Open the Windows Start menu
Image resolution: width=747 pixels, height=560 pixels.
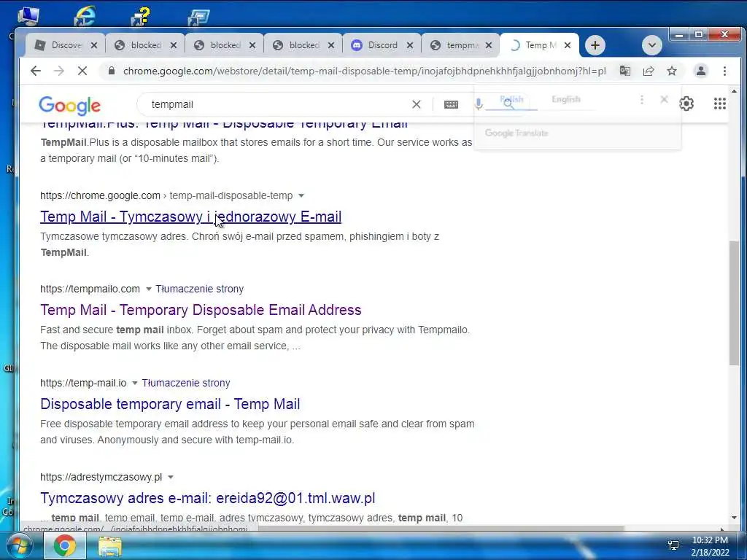coord(20,545)
